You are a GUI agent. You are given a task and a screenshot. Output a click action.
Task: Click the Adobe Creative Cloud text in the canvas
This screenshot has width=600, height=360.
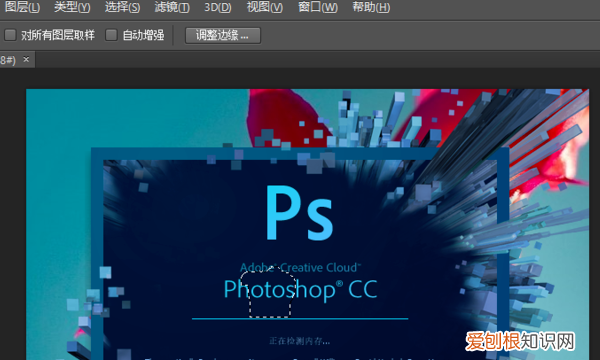(300, 267)
